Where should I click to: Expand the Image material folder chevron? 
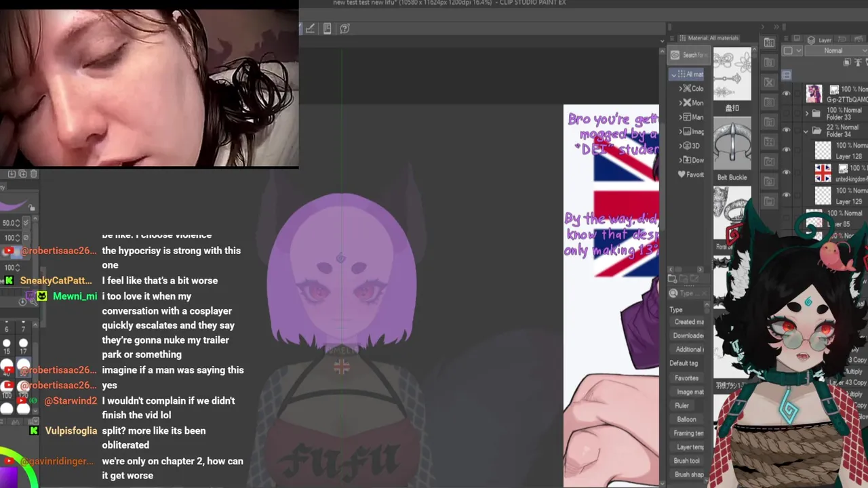tap(680, 131)
